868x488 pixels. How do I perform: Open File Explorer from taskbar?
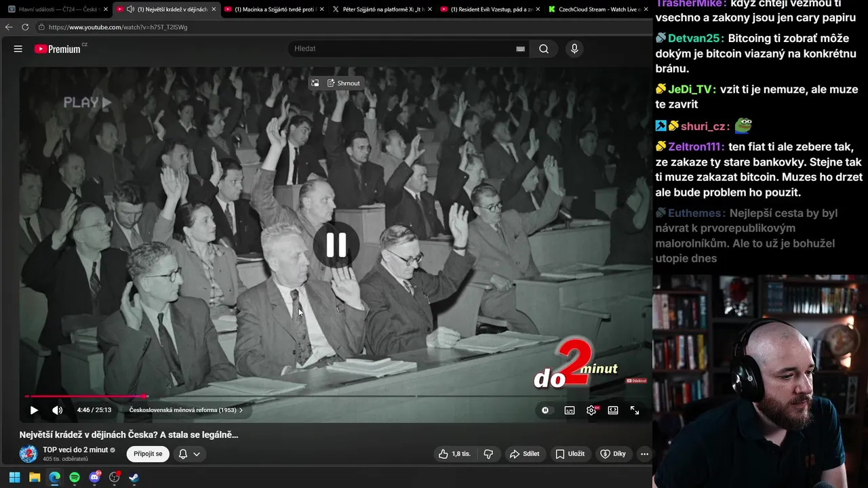[35, 477]
